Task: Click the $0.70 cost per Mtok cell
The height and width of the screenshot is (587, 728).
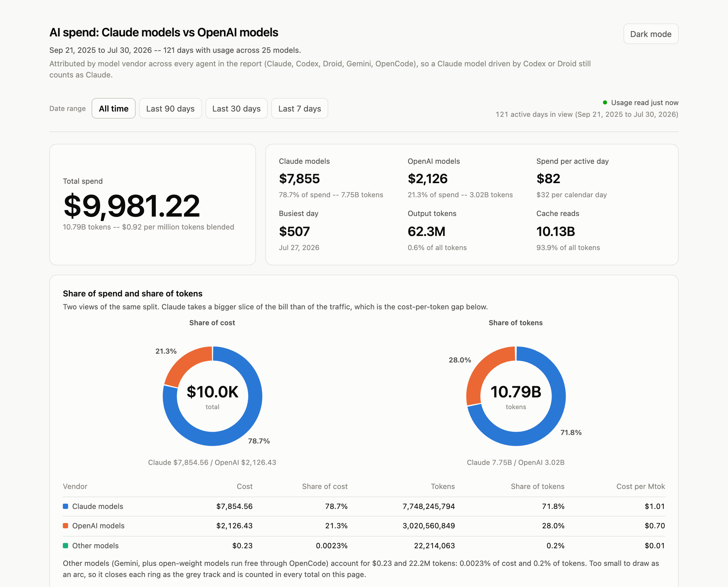Action: (x=655, y=525)
